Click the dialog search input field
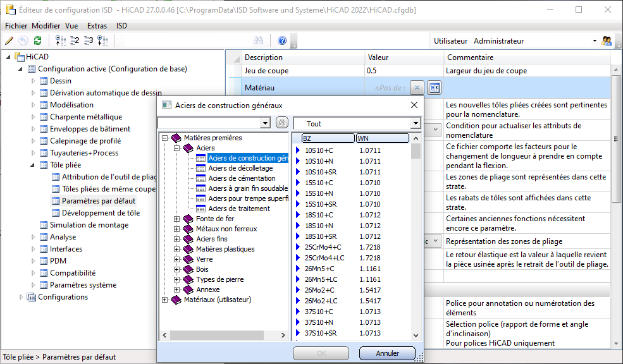Viewport: 623px width, 364px height. pyautogui.click(x=209, y=123)
